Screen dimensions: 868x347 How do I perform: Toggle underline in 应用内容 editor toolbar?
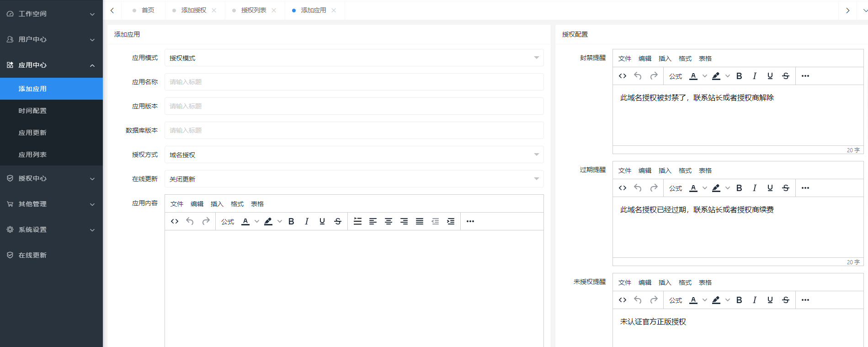(x=322, y=221)
